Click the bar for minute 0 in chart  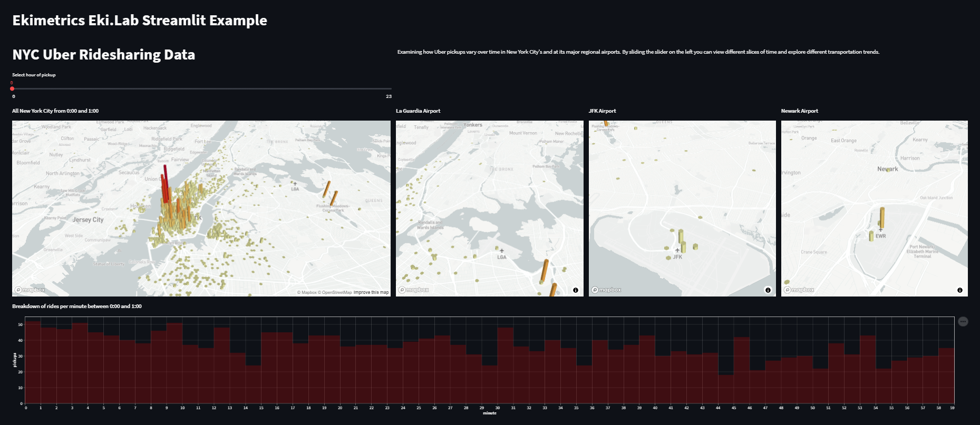33,362
